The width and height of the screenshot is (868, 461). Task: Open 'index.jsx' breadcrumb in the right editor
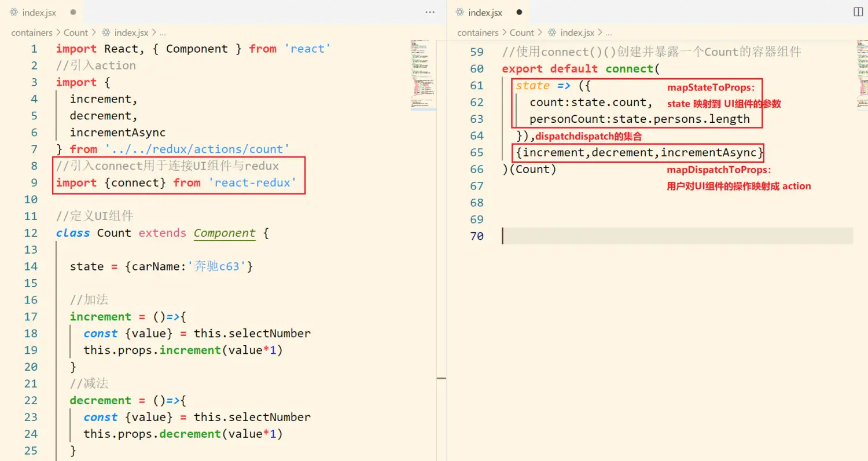coord(577,33)
